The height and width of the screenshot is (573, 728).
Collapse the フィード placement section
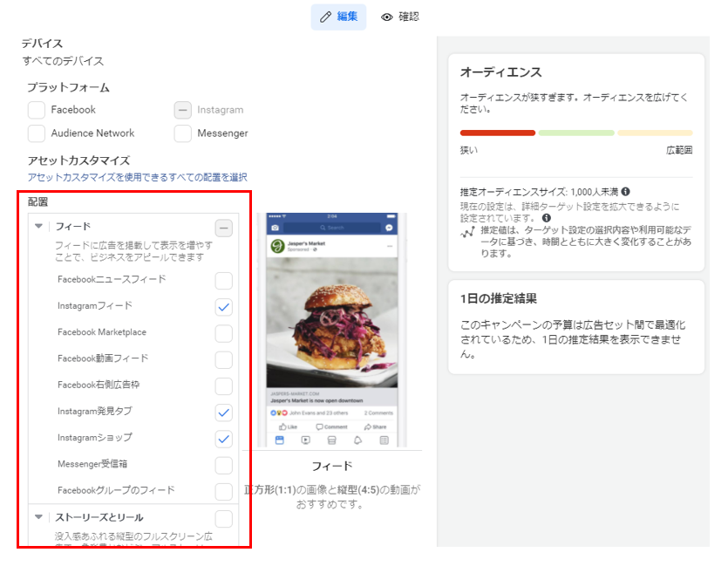(38, 226)
